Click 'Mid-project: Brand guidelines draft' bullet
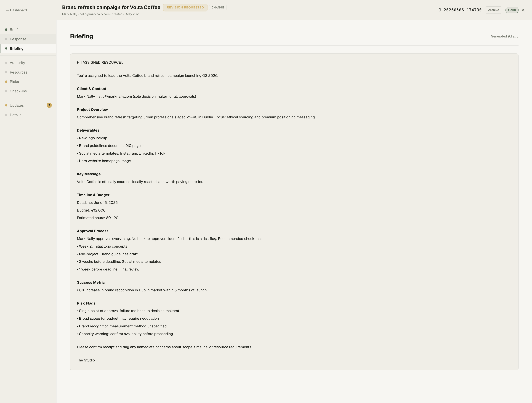 107,254
